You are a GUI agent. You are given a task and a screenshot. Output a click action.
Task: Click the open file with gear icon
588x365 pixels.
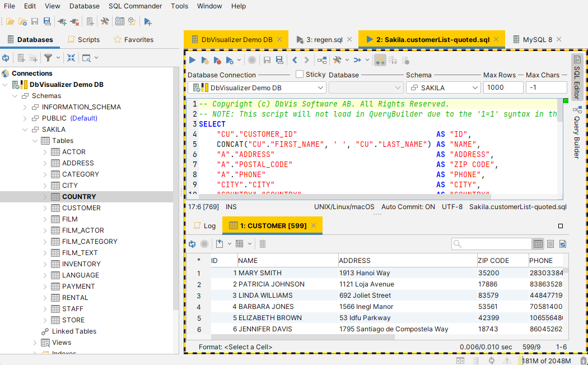coord(22,21)
